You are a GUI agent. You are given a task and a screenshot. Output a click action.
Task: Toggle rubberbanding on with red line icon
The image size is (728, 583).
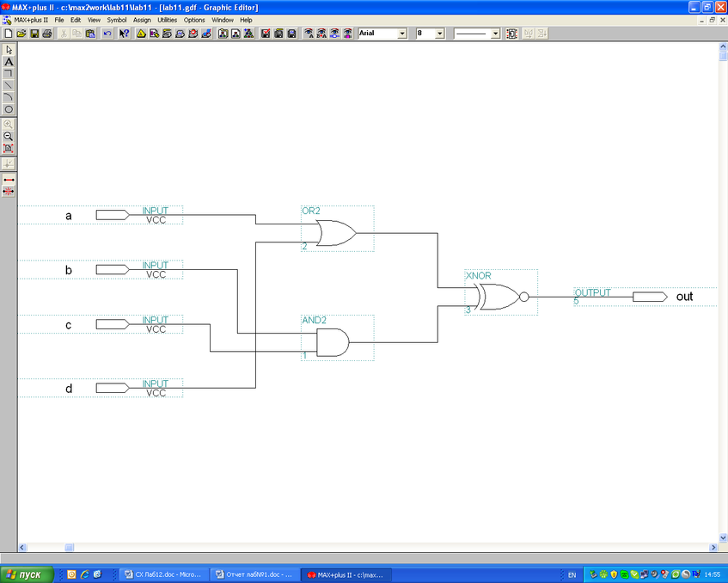point(9,179)
